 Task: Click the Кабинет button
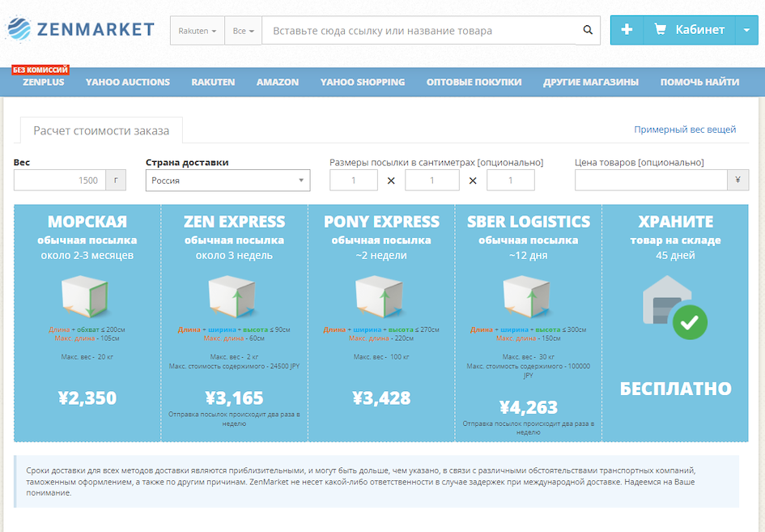pyautogui.click(x=689, y=30)
